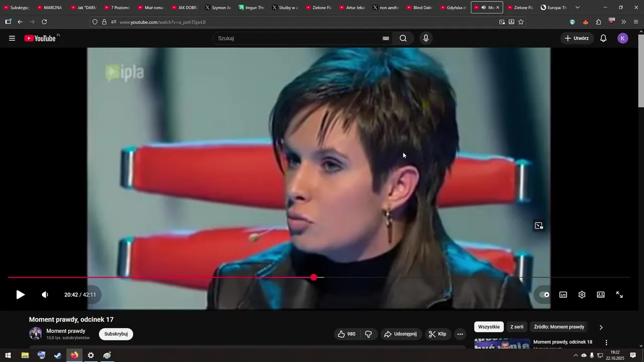Mute the playing tab speaker icon
Viewport: 644px width, 362px height.
[x=484, y=8]
